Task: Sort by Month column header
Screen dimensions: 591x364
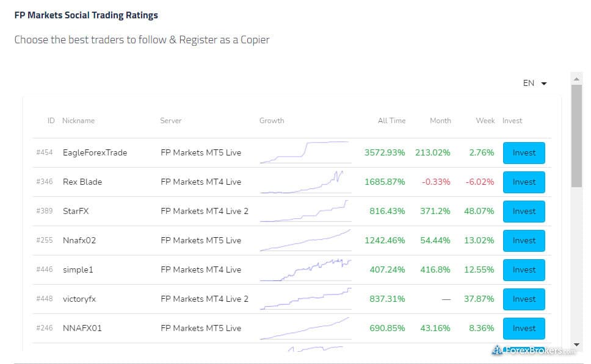Action: pyautogui.click(x=440, y=121)
